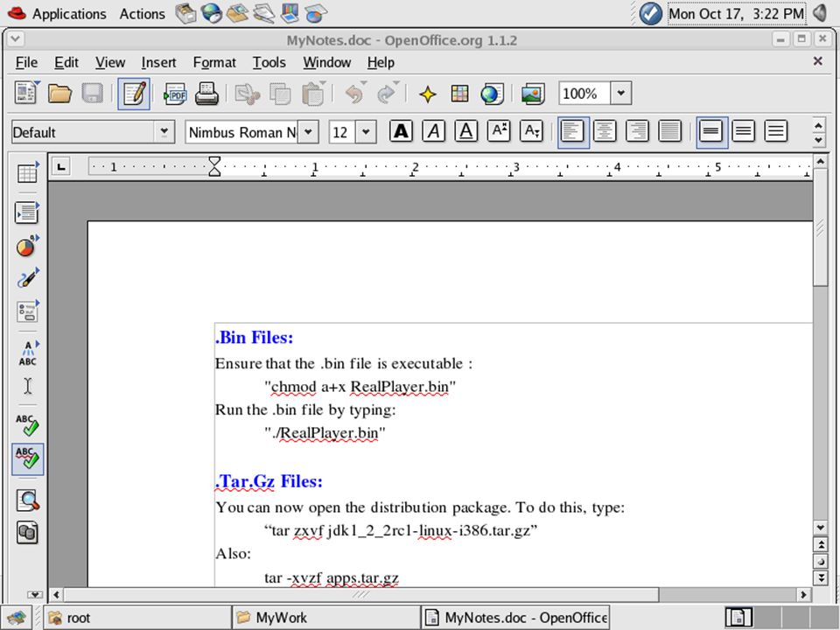Image resolution: width=840 pixels, height=630 pixels.
Task: Print the document directly
Action: pyautogui.click(x=206, y=94)
